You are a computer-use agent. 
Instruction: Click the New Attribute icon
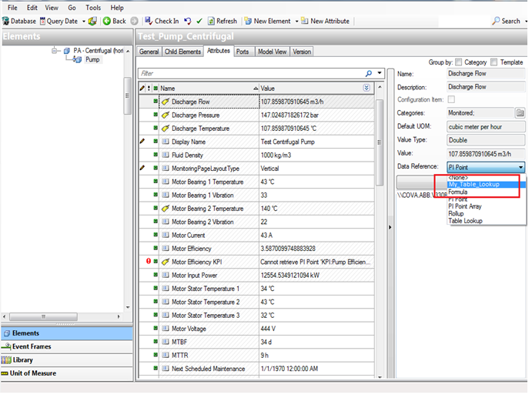[305, 21]
